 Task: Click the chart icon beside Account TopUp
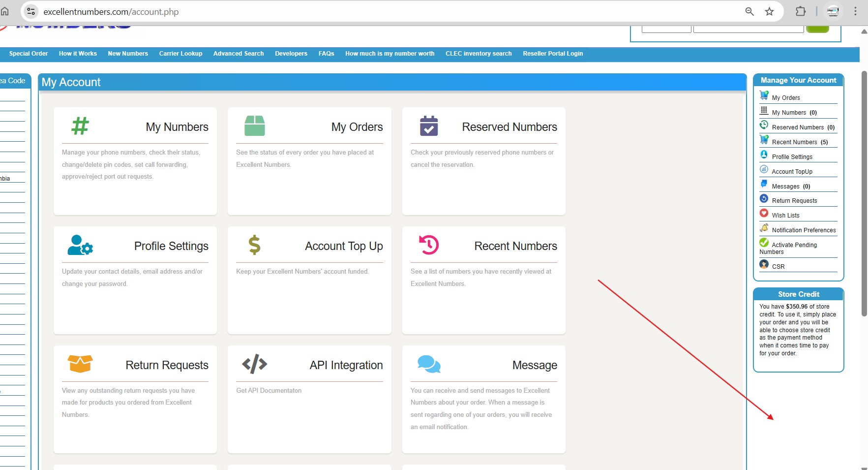[764, 169]
